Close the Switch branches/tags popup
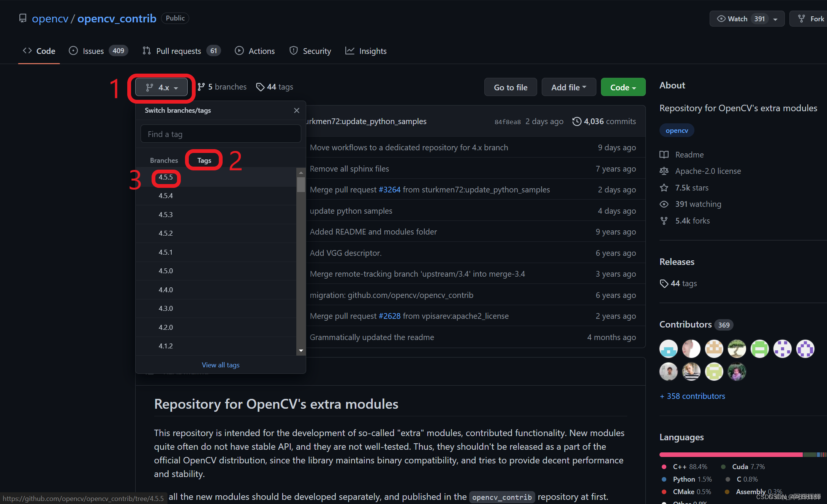Viewport: 827px width, 504px height. click(297, 110)
